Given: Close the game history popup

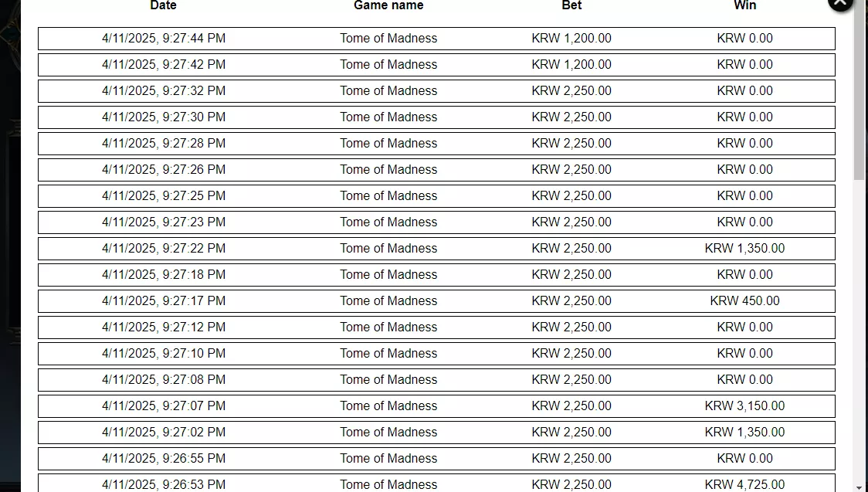Looking at the screenshot, I should 840,3.
